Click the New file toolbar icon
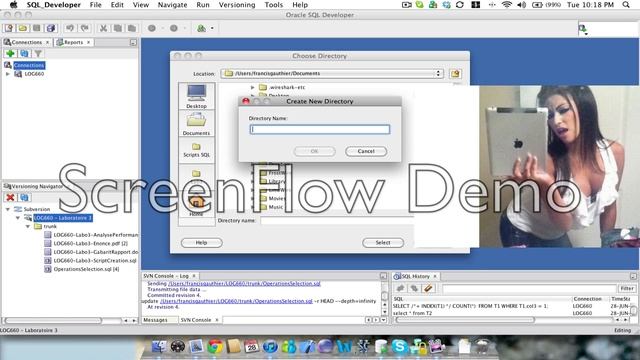 point(9,28)
